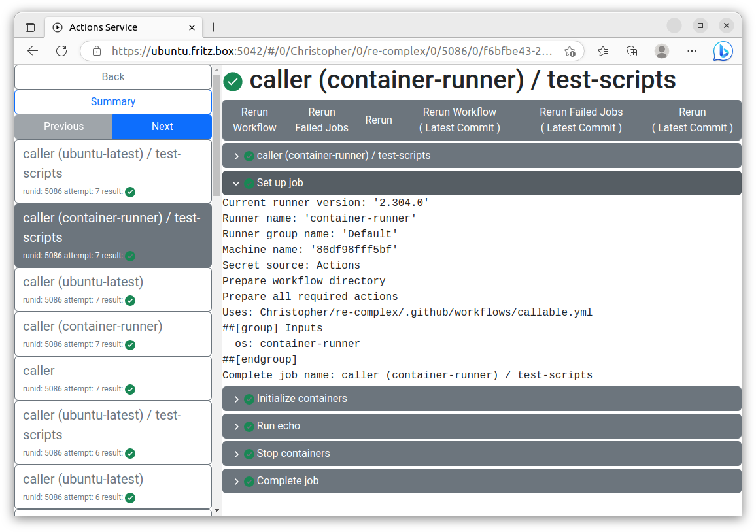
Task: Reload the page with refresh icon
Action: 61,51
